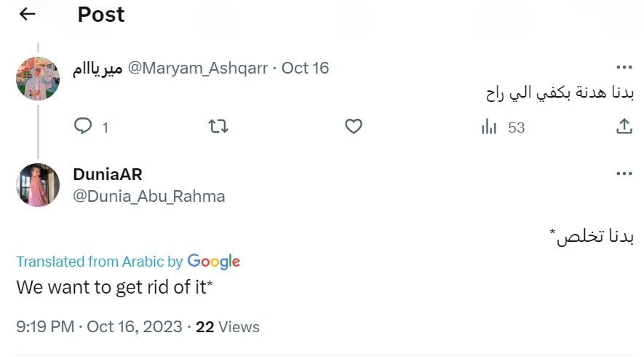
Task: Open reply icon on Maryam's post
Action: (x=83, y=126)
